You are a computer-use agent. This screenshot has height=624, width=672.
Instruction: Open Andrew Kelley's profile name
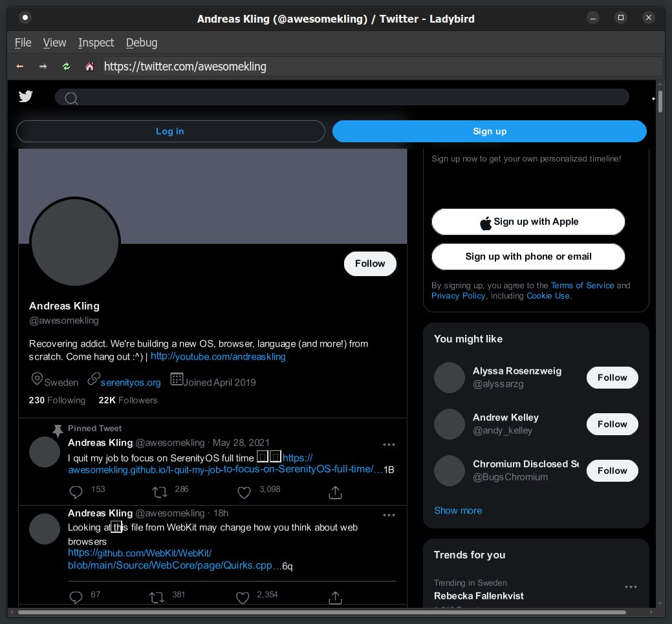pyautogui.click(x=505, y=418)
